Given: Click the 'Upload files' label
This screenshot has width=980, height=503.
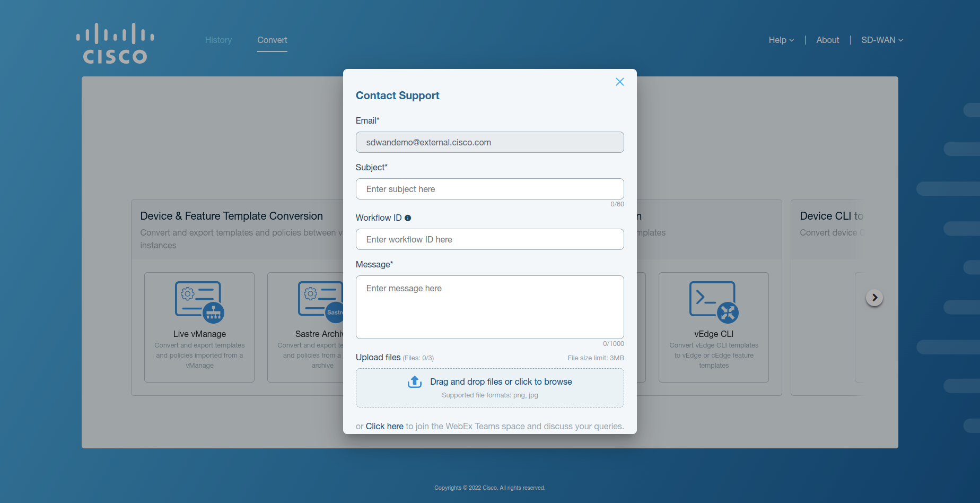Looking at the screenshot, I should click(378, 357).
